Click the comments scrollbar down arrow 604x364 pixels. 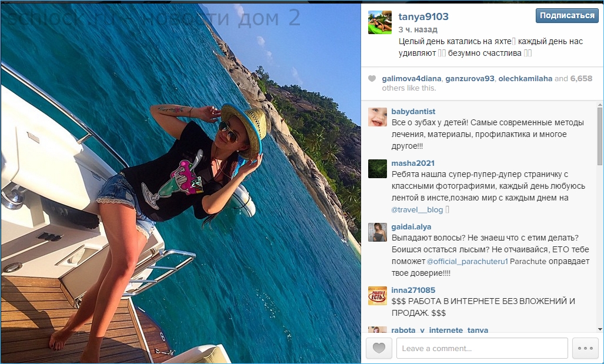(600, 329)
